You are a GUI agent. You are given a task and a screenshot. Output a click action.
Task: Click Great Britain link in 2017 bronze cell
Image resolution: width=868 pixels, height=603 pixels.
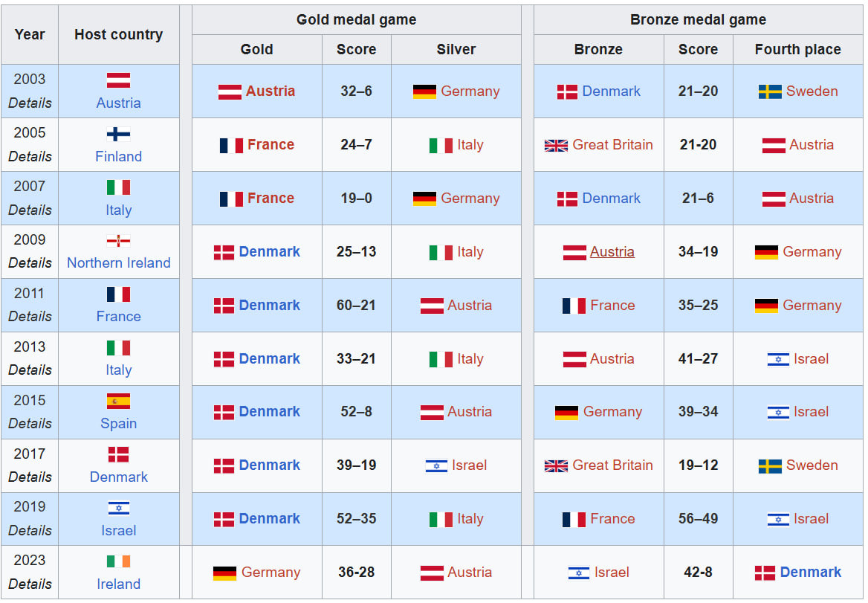point(612,465)
